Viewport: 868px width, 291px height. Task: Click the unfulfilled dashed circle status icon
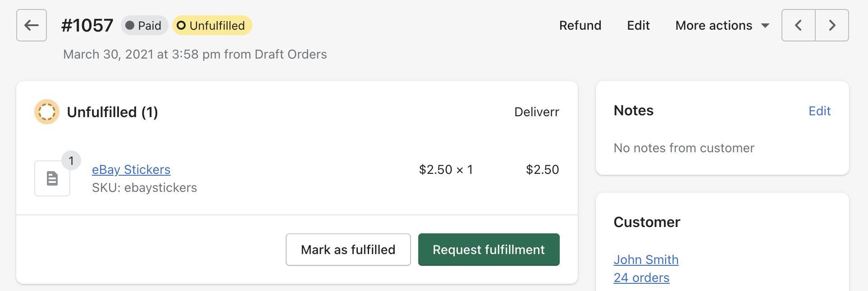coord(47,112)
